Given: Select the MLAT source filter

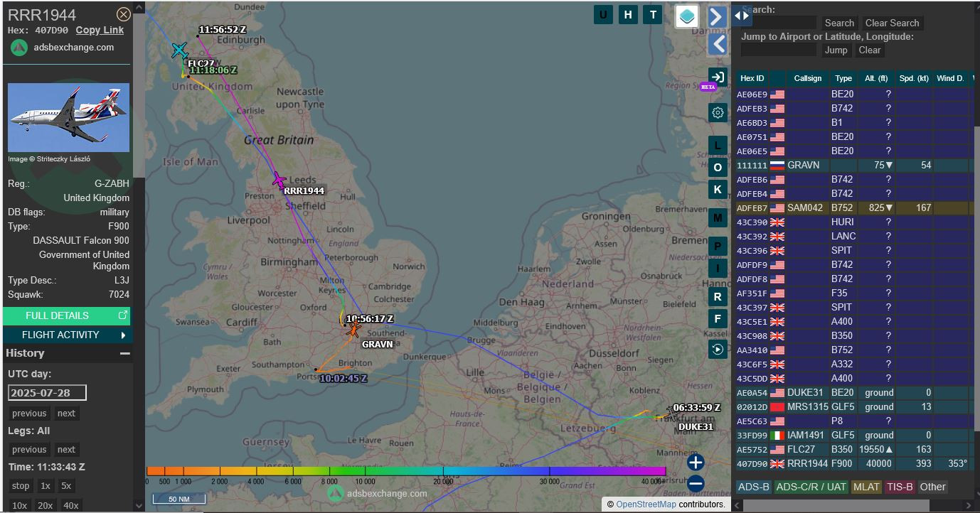Looking at the screenshot, I should point(866,487).
